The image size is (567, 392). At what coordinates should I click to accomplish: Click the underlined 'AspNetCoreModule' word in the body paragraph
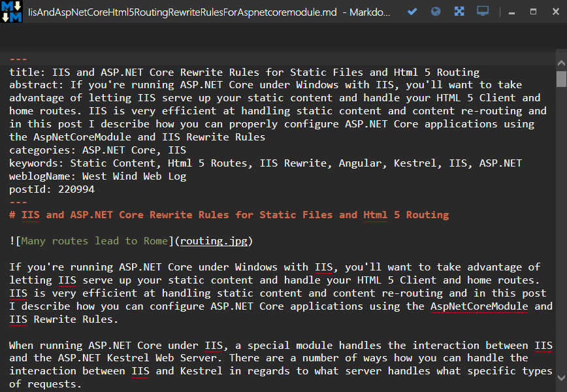point(479,306)
